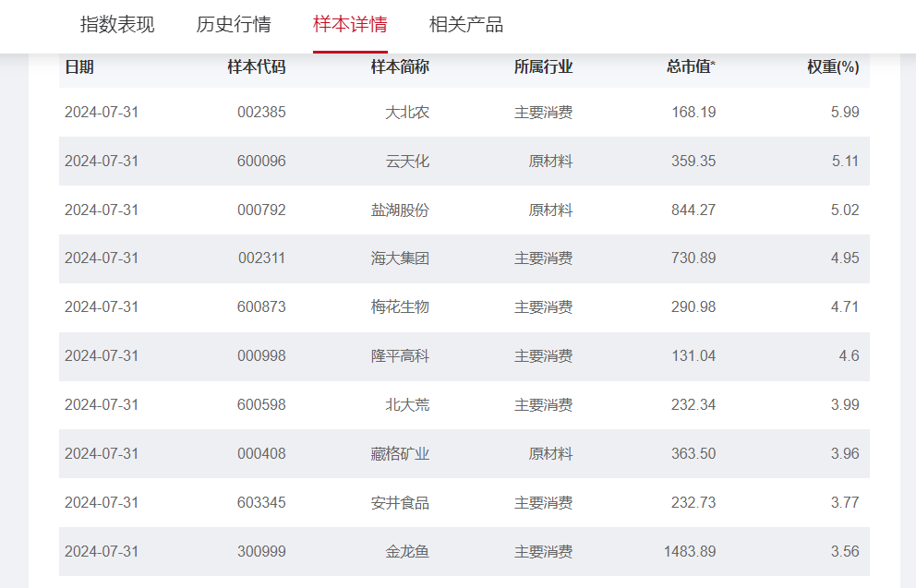Click the stock name 盐湖股份
Screen dimensions: 916x588
pyautogui.click(x=400, y=210)
